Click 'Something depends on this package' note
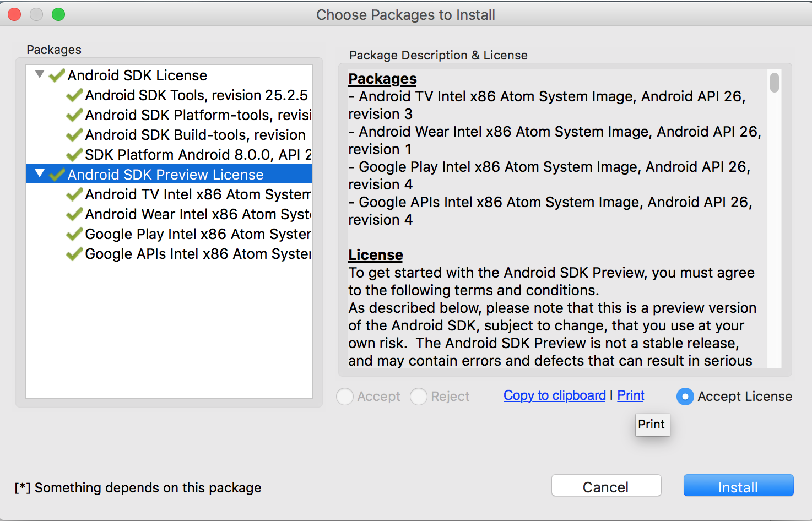The image size is (812, 521). (138, 488)
